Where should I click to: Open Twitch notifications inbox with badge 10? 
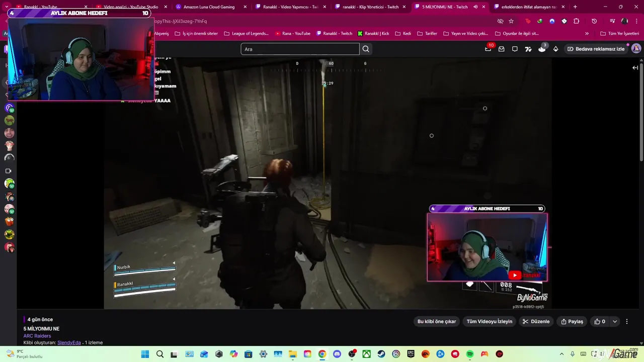pyautogui.click(x=488, y=49)
